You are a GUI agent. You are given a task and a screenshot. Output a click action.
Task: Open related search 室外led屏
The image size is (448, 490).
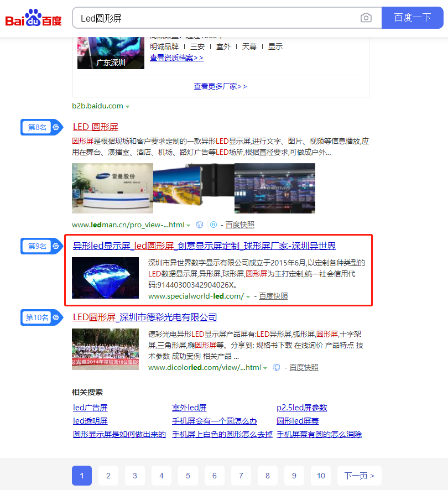coord(190,408)
